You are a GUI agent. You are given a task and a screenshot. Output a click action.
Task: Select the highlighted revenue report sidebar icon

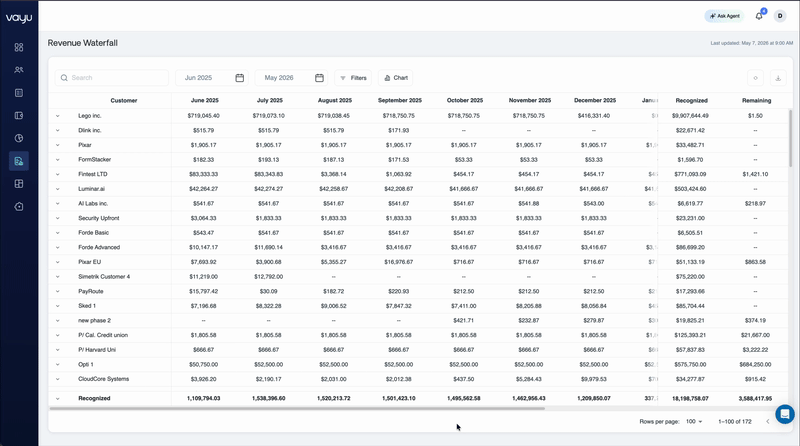pyautogui.click(x=19, y=161)
